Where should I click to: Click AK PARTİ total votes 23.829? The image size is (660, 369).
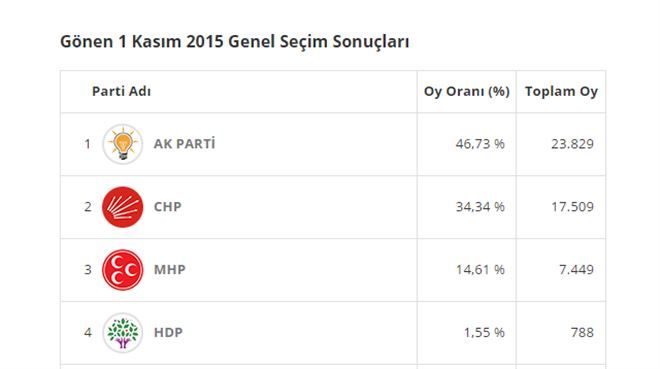[x=572, y=144]
